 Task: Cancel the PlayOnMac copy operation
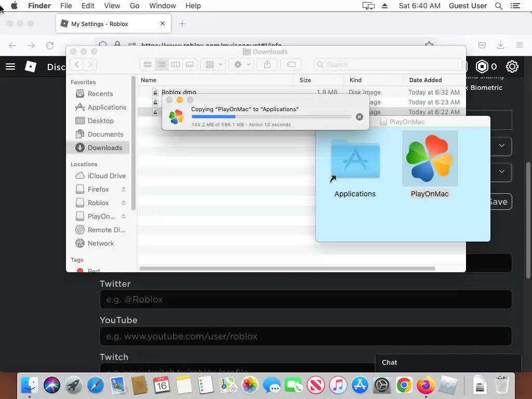click(360, 117)
